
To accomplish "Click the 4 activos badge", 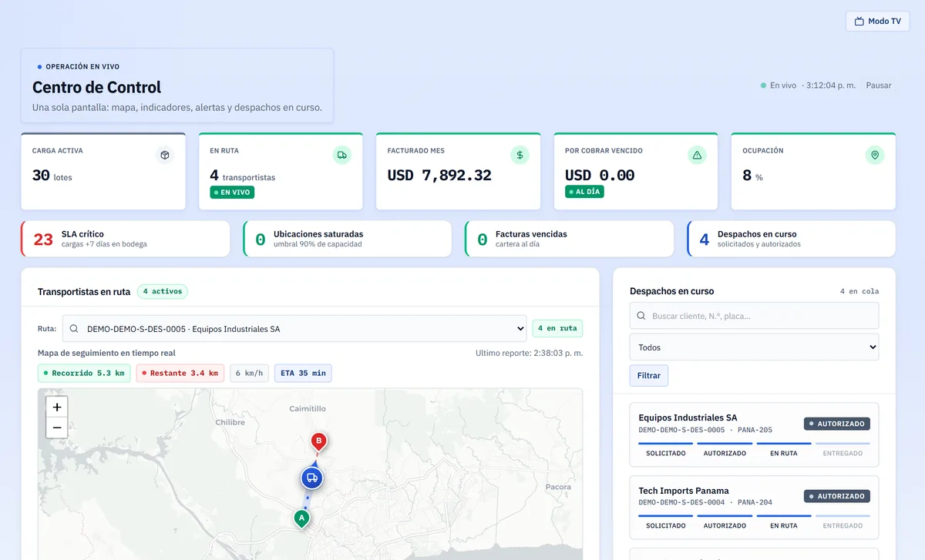I will coord(163,292).
